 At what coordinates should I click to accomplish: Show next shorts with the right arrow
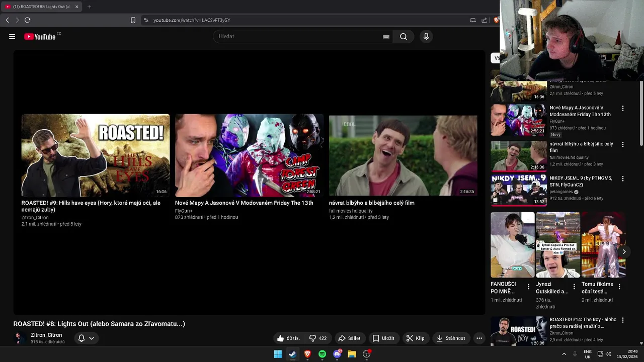(624, 252)
